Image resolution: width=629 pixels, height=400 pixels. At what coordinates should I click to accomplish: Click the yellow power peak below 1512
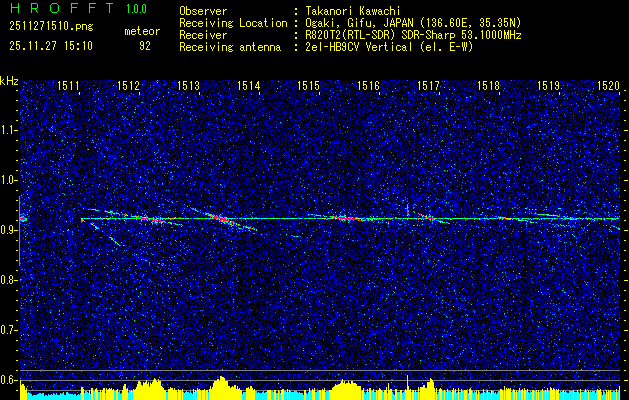click(148, 388)
